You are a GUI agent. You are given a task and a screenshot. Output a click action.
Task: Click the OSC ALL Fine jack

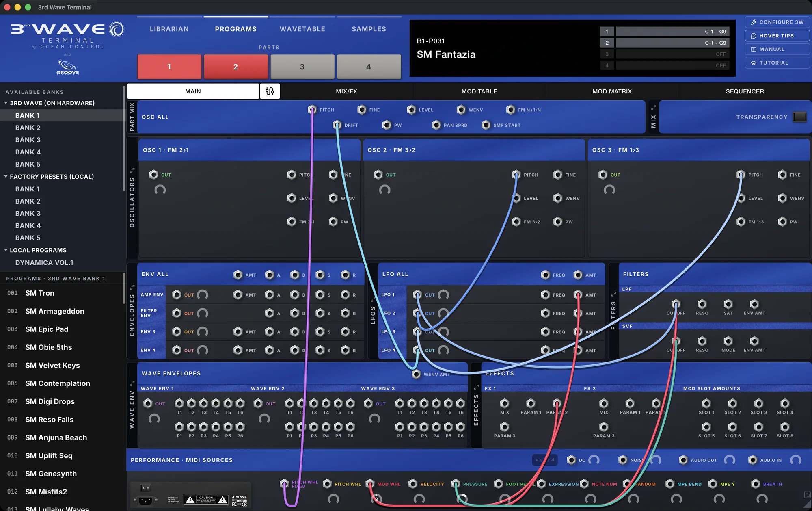362,110
